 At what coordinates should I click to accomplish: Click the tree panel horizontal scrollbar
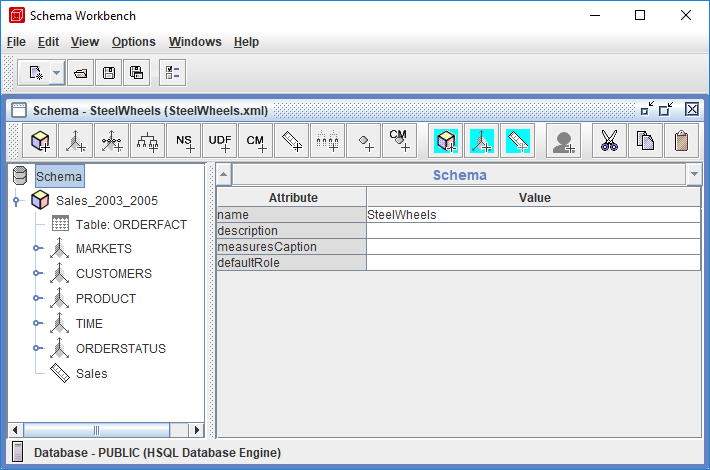(x=97, y=430)
